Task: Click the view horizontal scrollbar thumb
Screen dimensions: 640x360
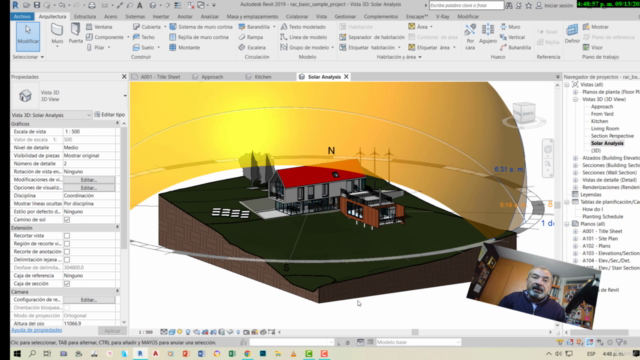Action: tap(415, 332)
